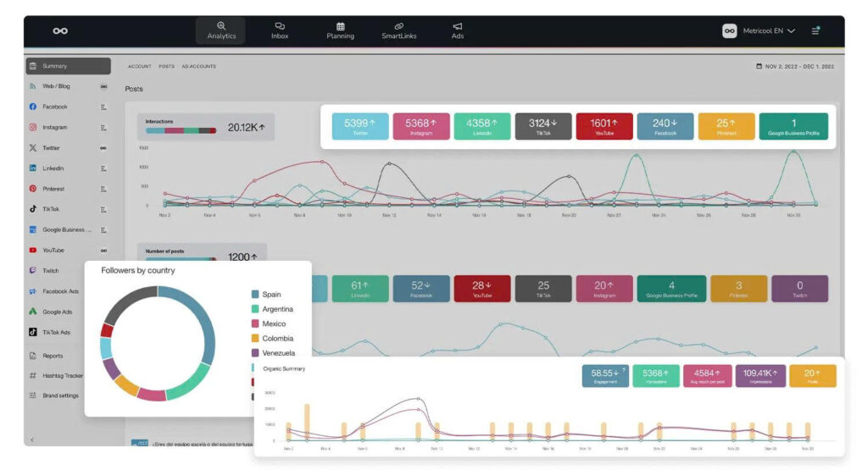Open the Nov 2 – Dec 1 date picker
The height and width of the screenshot is (470, 868).
(795, 66)
